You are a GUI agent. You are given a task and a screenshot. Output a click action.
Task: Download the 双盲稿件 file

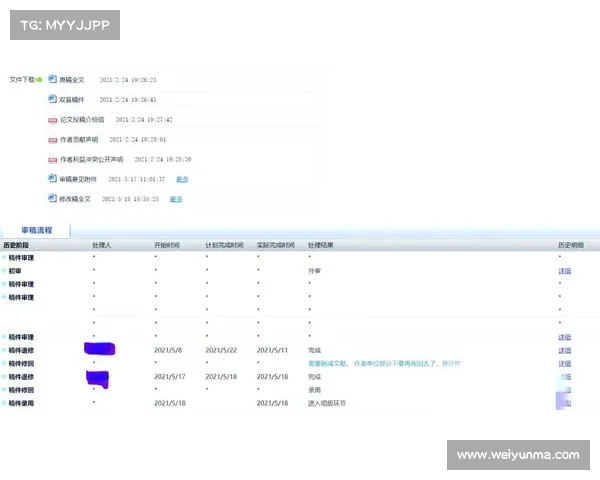pyautogui.click(x=72, y=100)
